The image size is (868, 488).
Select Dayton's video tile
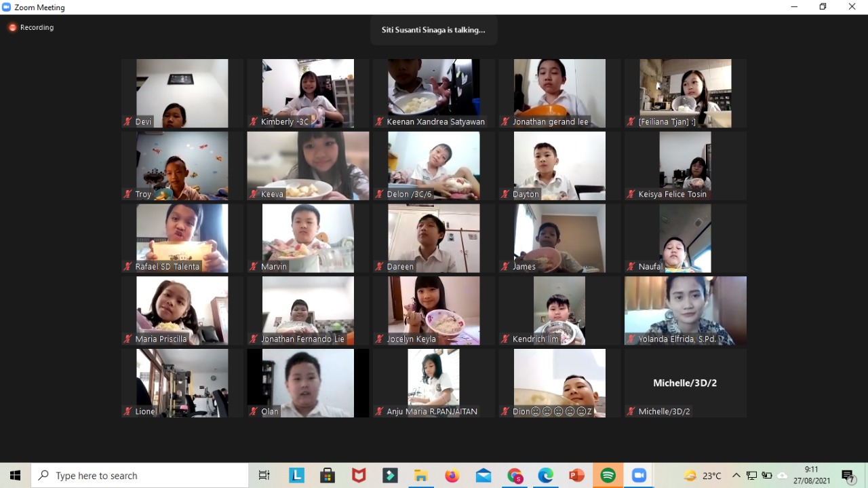click(559, 166)
